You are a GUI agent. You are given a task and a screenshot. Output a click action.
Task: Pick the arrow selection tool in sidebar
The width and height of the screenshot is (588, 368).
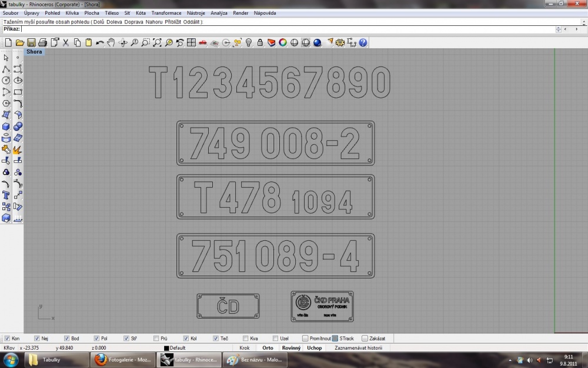coord(6,58)
